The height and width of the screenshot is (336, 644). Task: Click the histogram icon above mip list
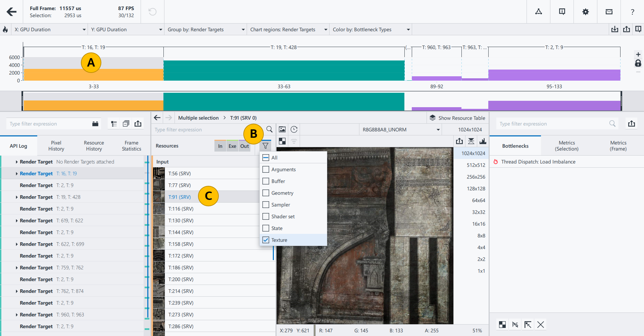(x=483, y=141)
